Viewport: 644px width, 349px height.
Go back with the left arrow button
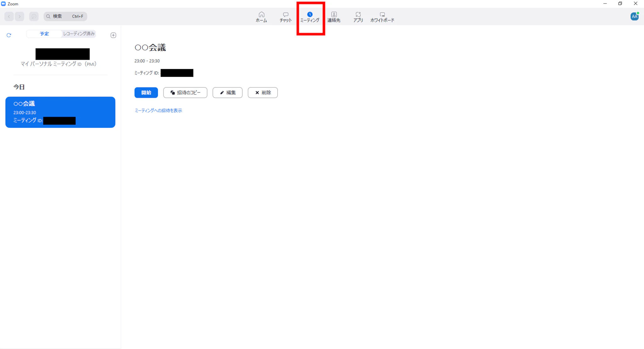(x=9, y=16)
